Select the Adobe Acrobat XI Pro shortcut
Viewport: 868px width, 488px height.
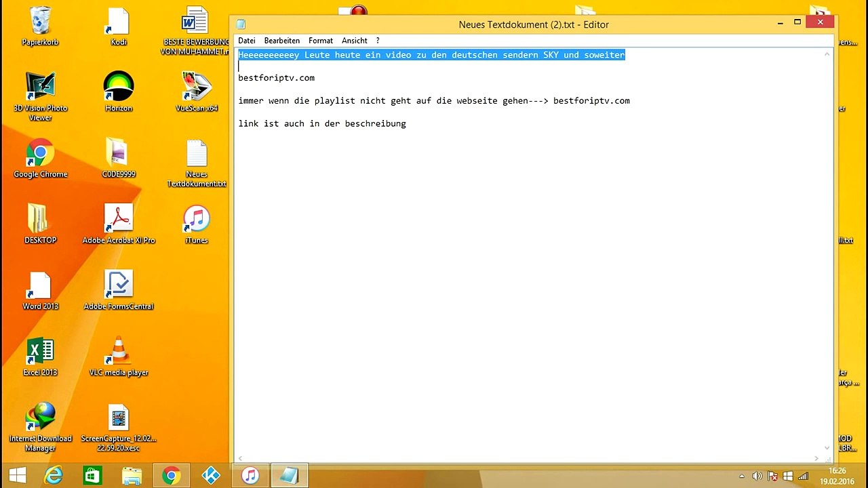119,224
